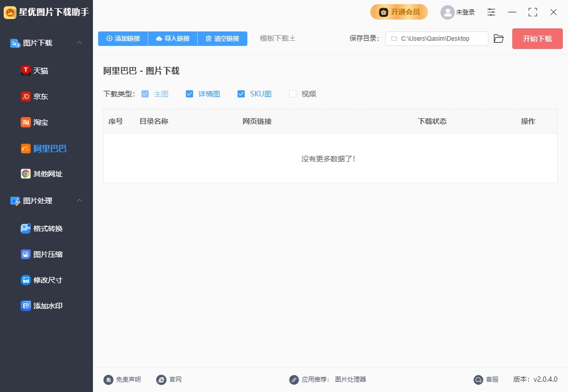Switch to 其他网址 in the sidebar
The height and width of the screenshot is (392, 568).
point(48,174)
